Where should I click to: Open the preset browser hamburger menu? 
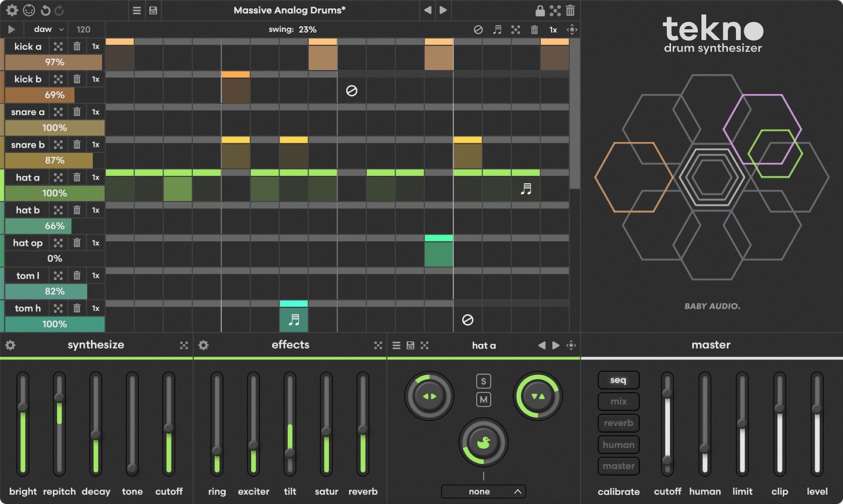pyautogui.click(x=136, y=10)
